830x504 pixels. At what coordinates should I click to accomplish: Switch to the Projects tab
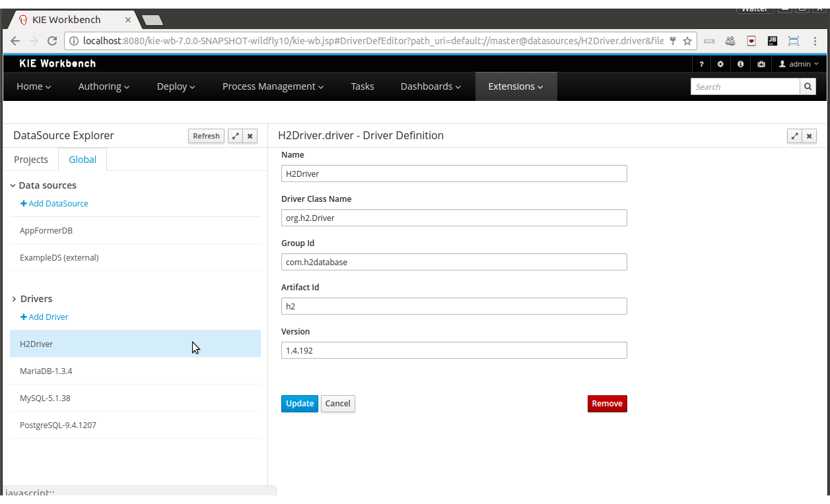click(x=31, y=160)
